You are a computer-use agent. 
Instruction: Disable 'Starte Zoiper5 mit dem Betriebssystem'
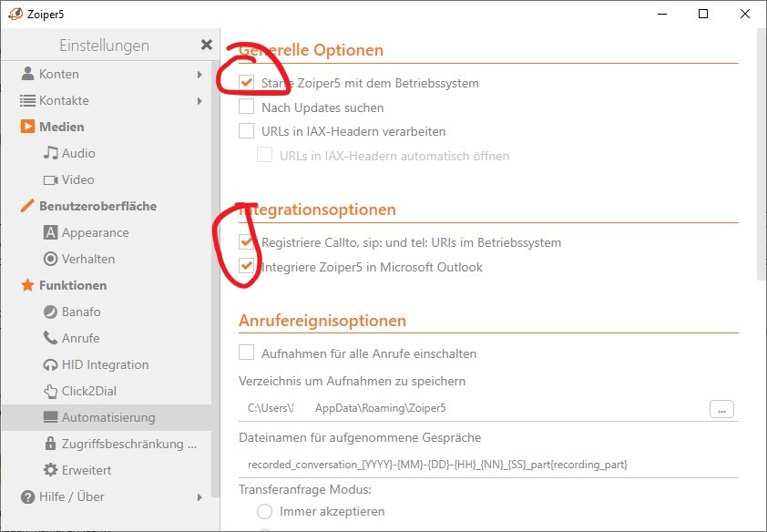[x=246, y=81]
